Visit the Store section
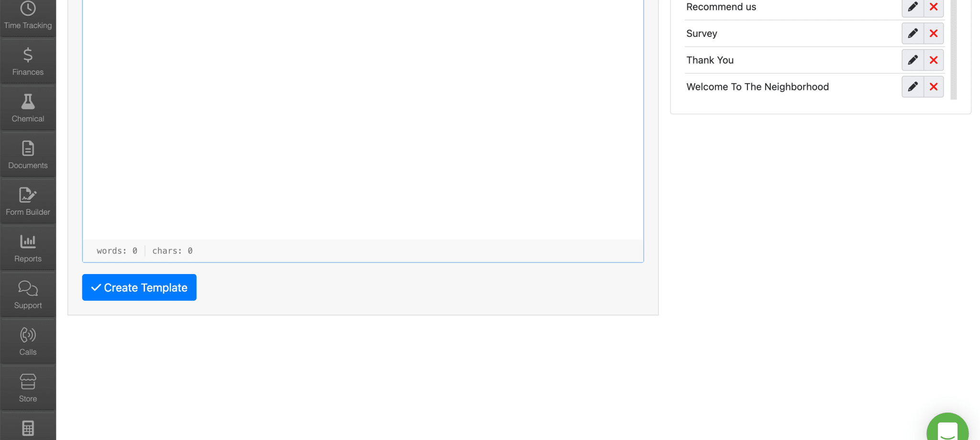Screen dimensions: 980x440 click(27, 387)
